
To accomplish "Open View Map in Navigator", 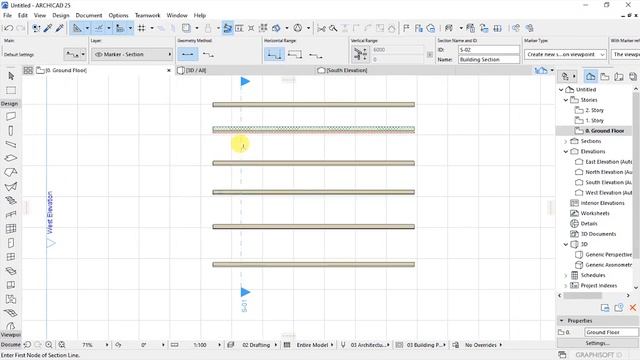I will (x=605, y=76).
